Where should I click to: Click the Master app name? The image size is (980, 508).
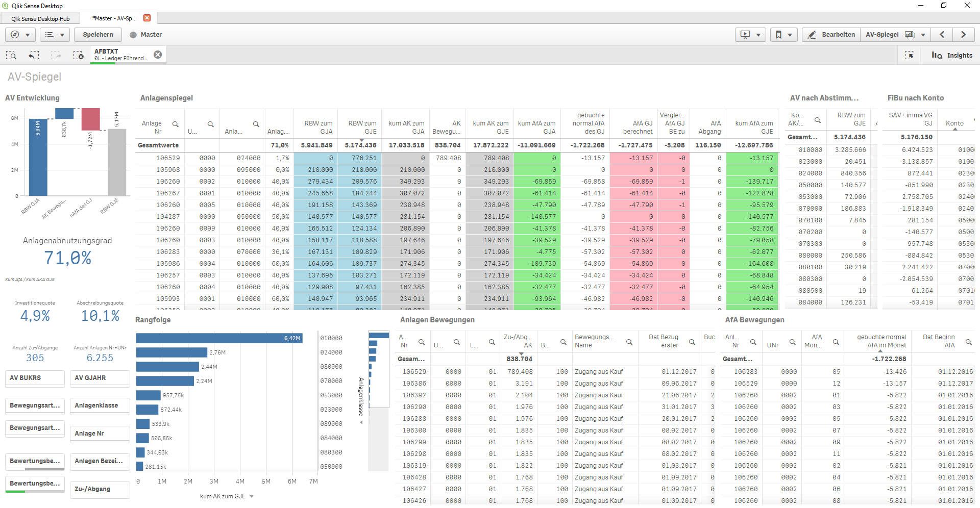tap(151, 35)
